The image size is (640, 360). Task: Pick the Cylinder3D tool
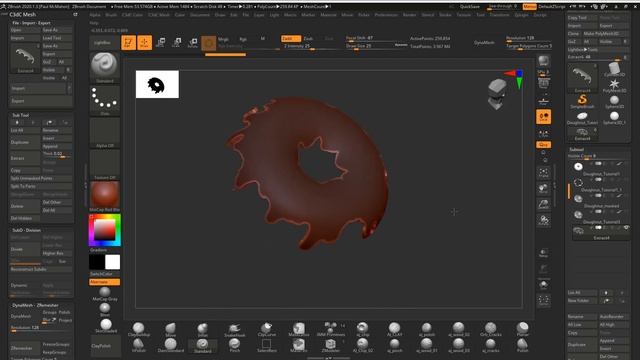click(x=614, y=70)
